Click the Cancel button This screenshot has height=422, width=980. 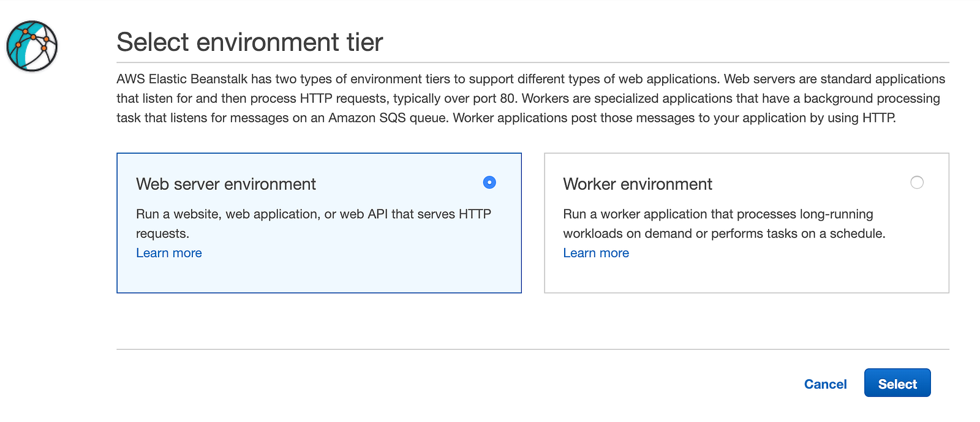pyautogui.click(x=825, y=384)
